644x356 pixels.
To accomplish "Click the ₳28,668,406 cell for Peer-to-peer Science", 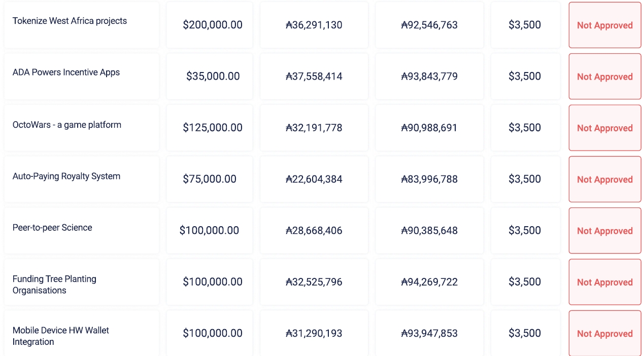I will [x=314, y=231].
